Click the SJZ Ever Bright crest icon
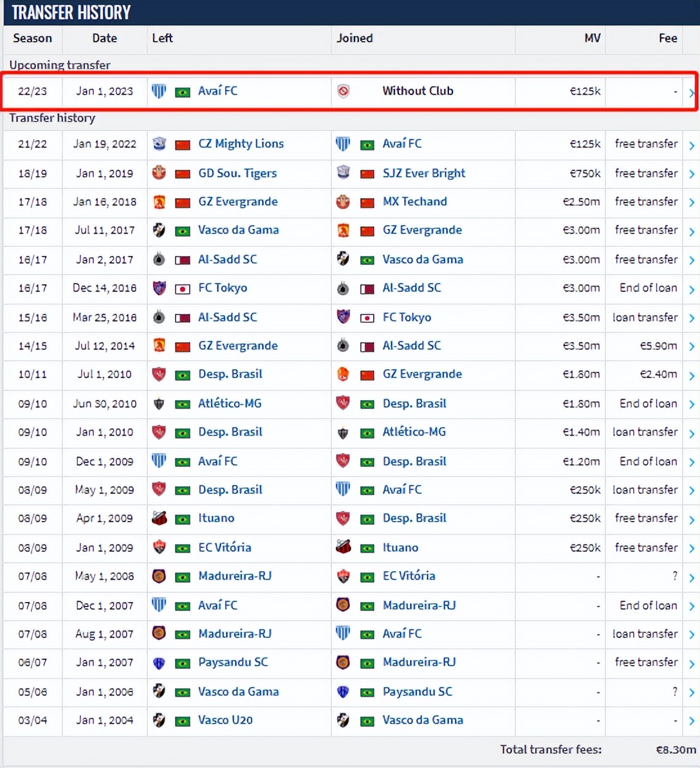Viewport: 700px width, 768px height. click(x=344, y=173)
